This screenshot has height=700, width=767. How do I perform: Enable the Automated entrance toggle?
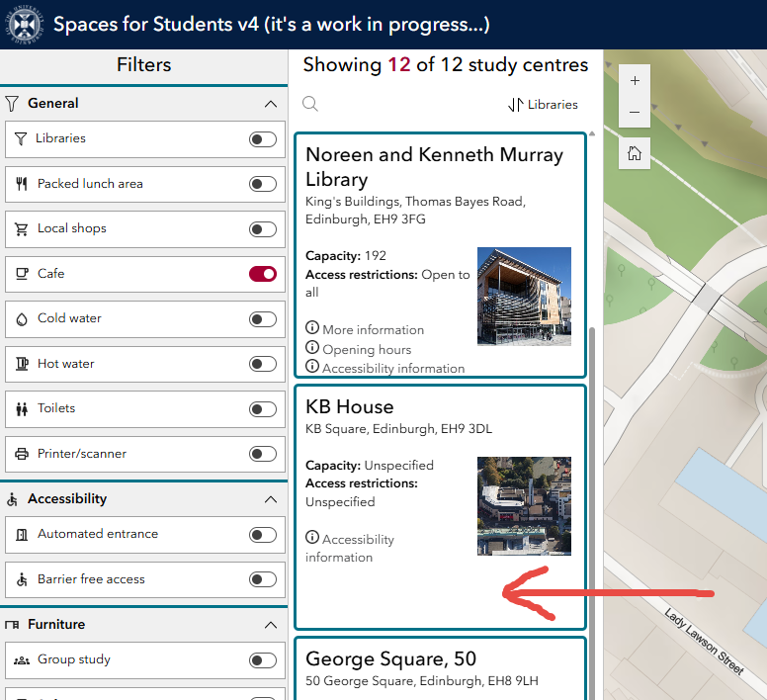[263, 535]
